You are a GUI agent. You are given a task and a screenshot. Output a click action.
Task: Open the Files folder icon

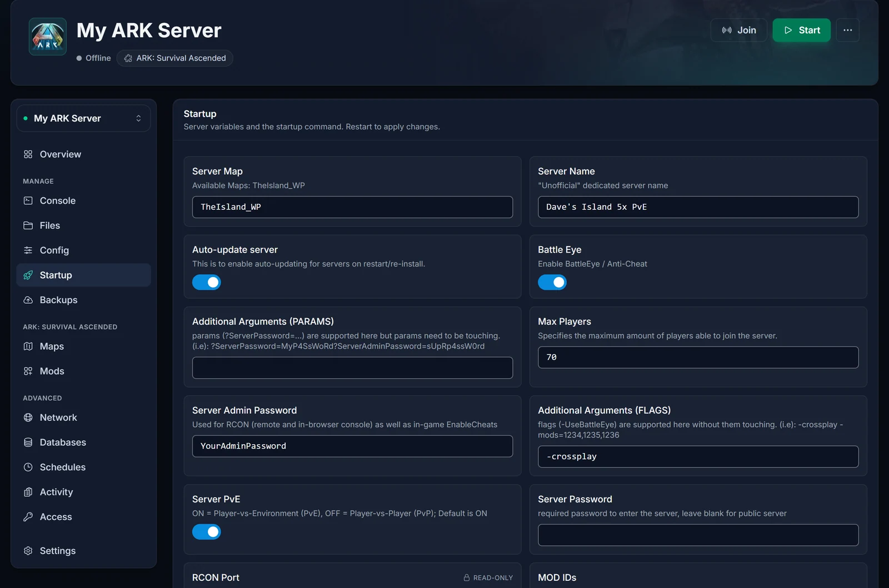[28, 225]
